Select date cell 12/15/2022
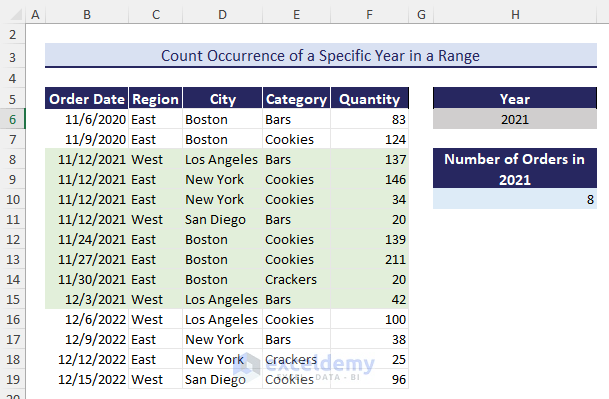Image resolution: width=609 pixels, height=399 pixels. point(87,379)
